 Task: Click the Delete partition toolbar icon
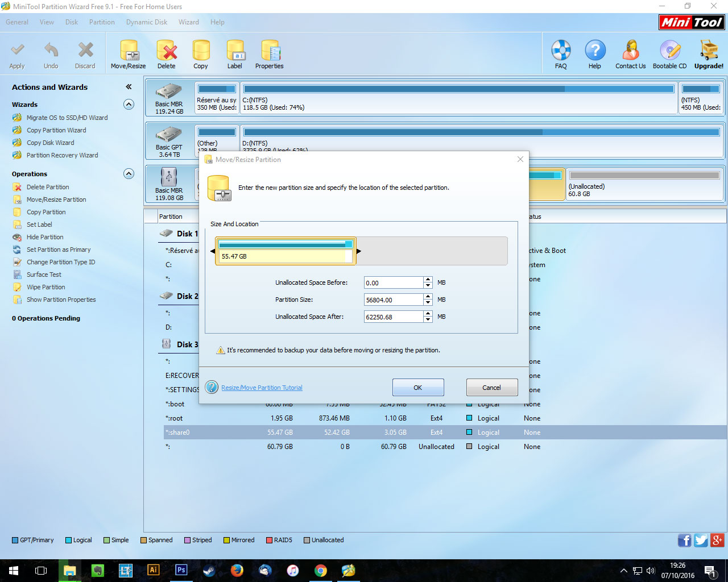tap(167, 51)
